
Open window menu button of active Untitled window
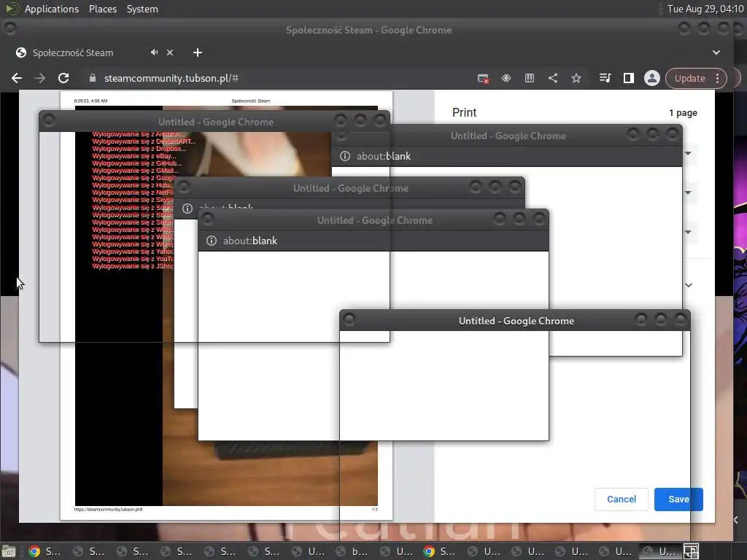(349, 319)
